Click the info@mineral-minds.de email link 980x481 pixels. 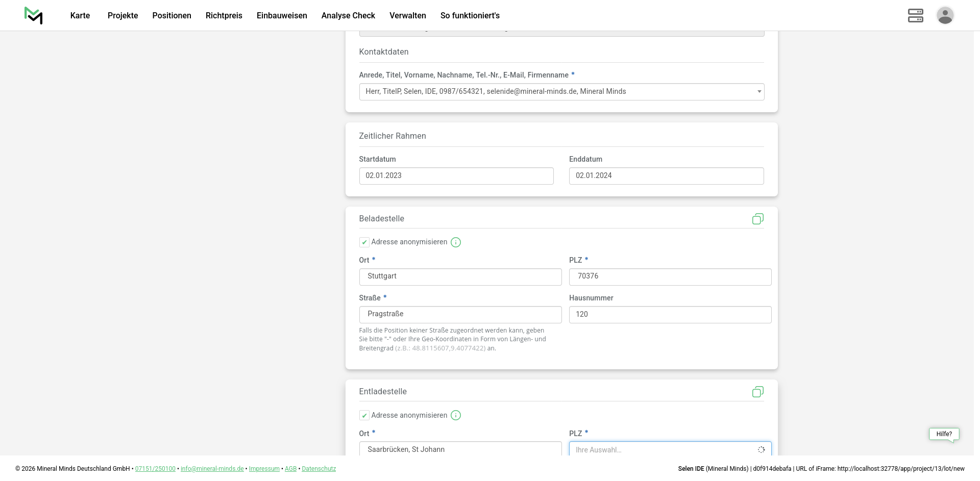click(212, 469)
